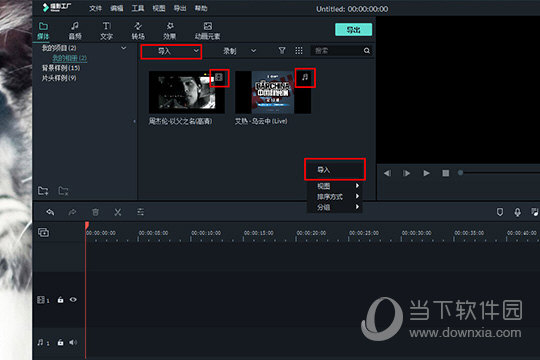
Task: Open the 动画元素 elements tab
Action: [207, 31]
